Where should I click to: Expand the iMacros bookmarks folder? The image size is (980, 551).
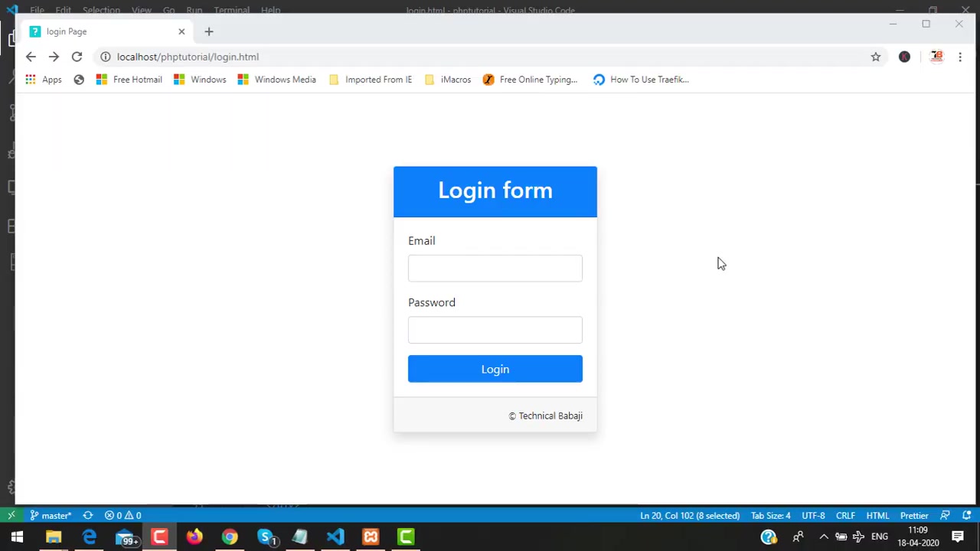click(x=448, y=80)
